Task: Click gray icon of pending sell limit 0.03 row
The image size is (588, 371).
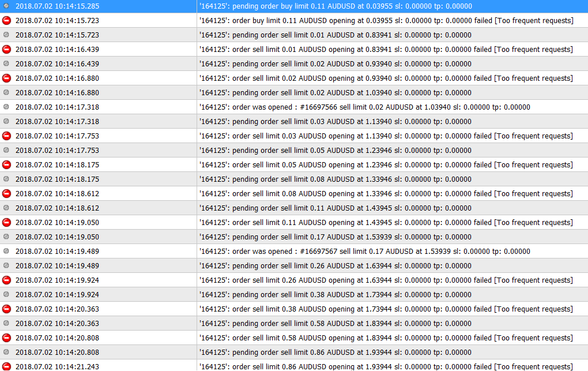Action: (x=6, y=121)
